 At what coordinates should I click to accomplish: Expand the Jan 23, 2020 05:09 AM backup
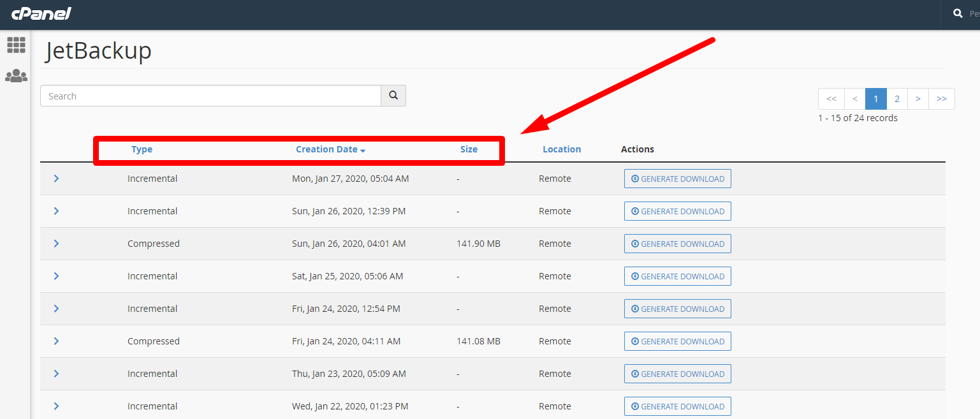56,374
